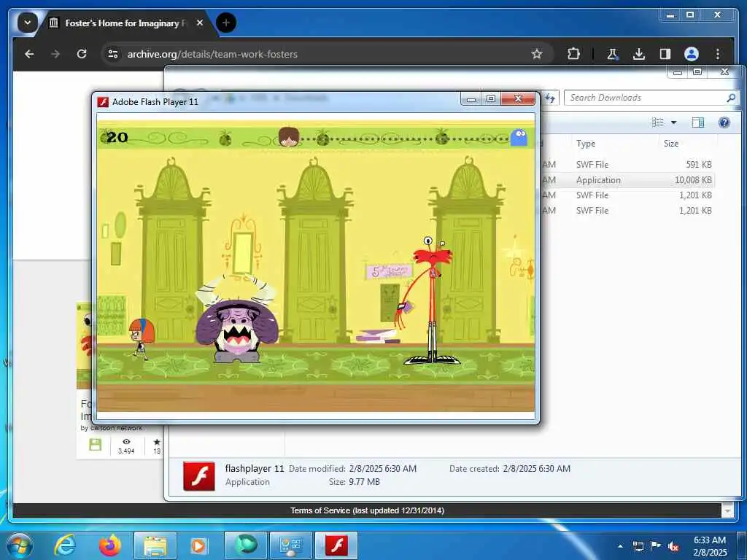Toggle the Explorer preview pane

click(697, 122)
